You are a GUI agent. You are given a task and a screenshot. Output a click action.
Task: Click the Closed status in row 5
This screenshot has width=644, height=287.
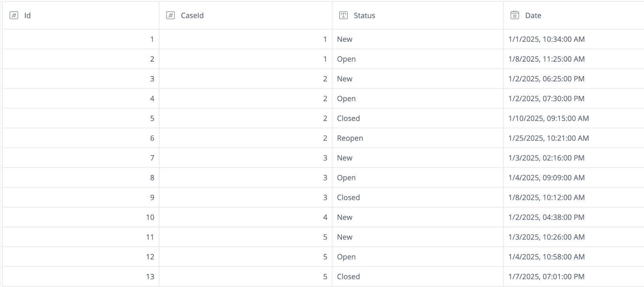pos(348,118)
